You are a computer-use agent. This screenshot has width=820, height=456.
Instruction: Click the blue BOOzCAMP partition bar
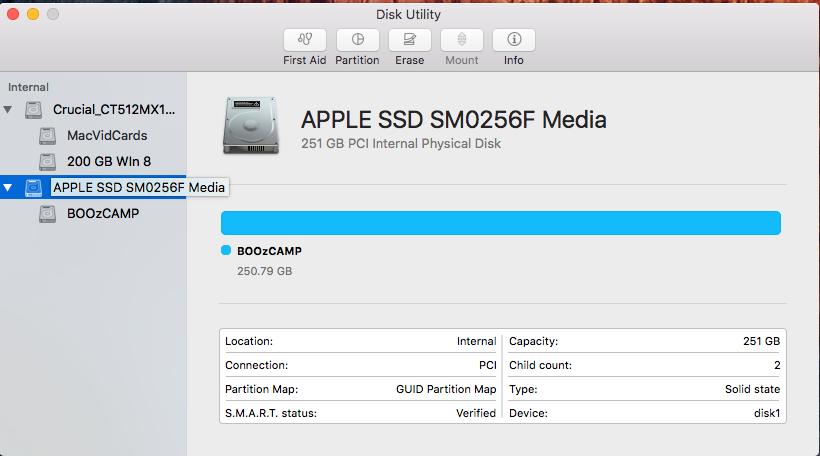(501, 223)
